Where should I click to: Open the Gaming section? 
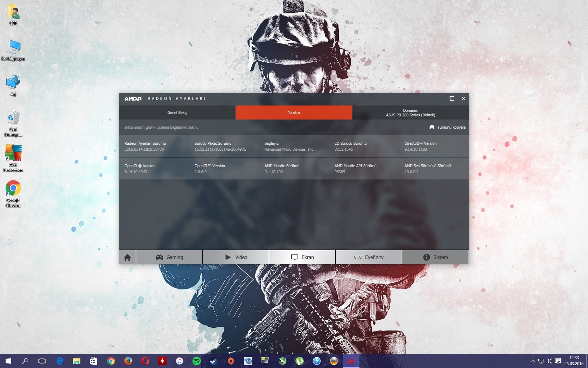pyautogui.click(x=169, y=257)
